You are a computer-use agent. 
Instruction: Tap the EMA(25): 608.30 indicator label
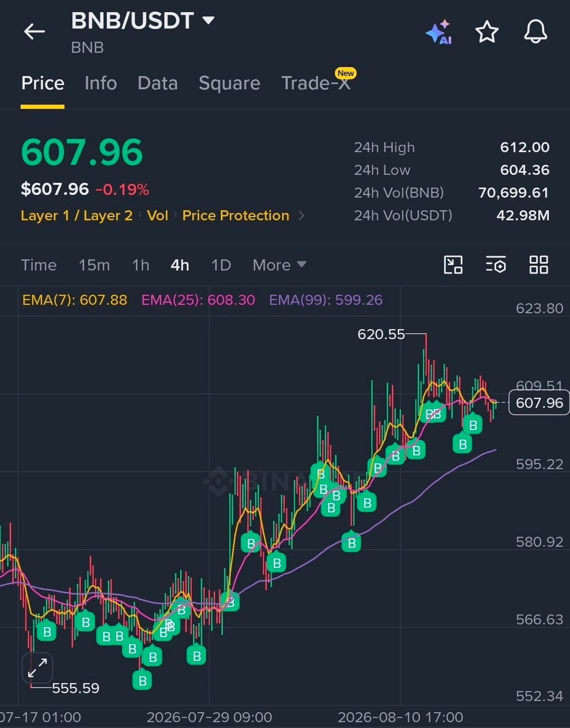pyautogui.click(x=198, y=300)
